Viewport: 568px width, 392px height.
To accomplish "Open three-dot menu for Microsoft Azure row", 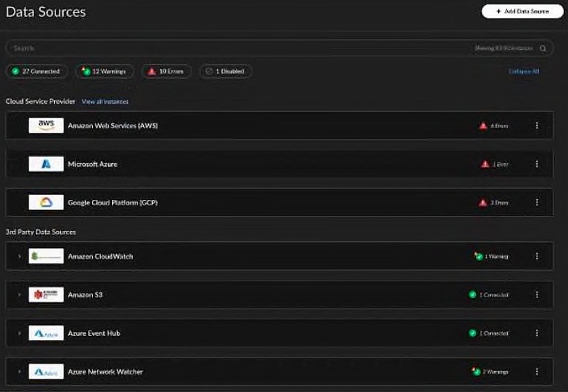I will 537,164.
